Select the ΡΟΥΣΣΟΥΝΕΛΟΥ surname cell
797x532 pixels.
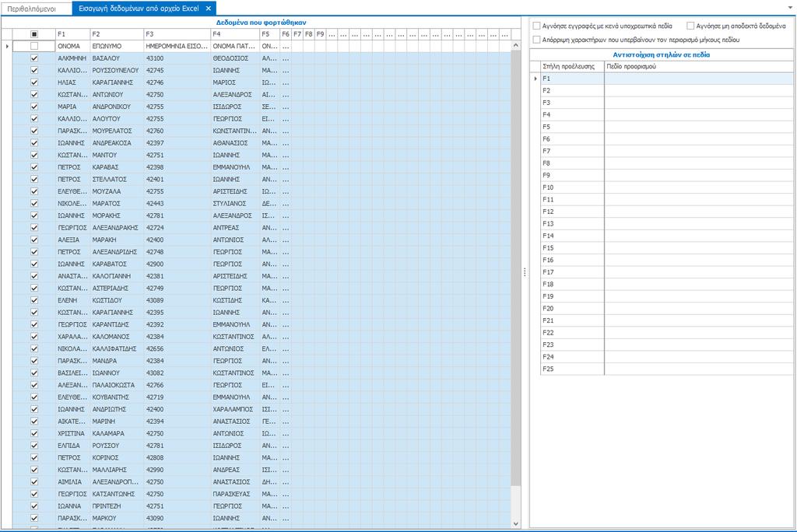click(x=117, y=71)
